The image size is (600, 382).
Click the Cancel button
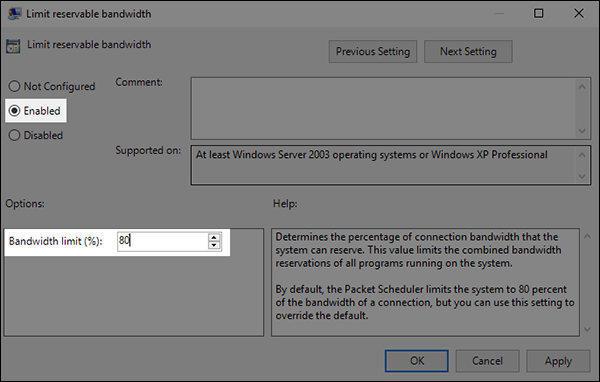(487, 361)
